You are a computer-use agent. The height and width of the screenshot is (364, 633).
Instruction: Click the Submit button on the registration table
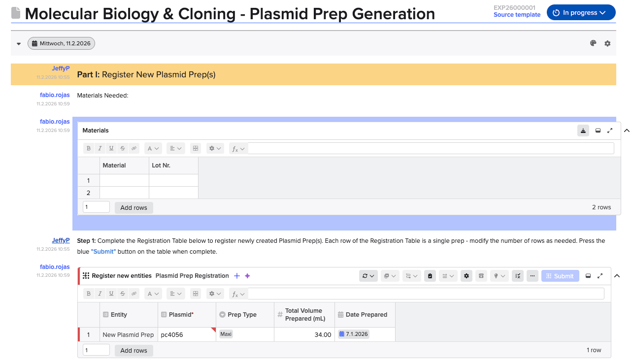click(559, 276)
